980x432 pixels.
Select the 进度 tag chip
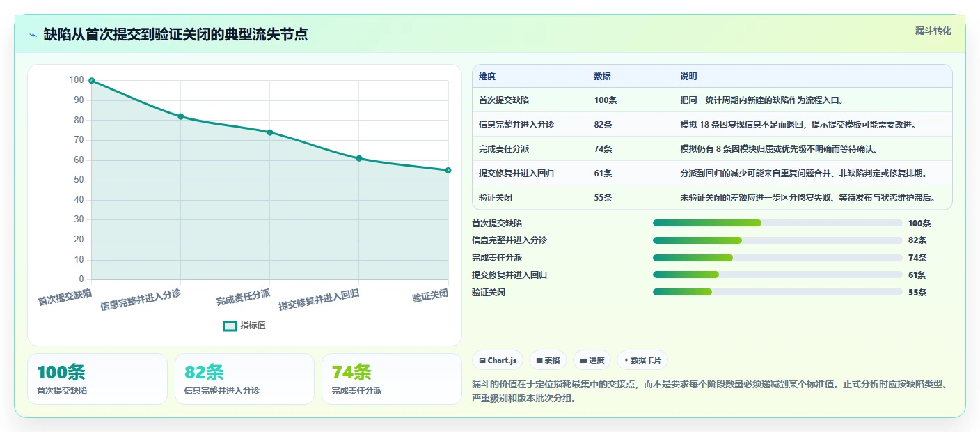(592, 360)
